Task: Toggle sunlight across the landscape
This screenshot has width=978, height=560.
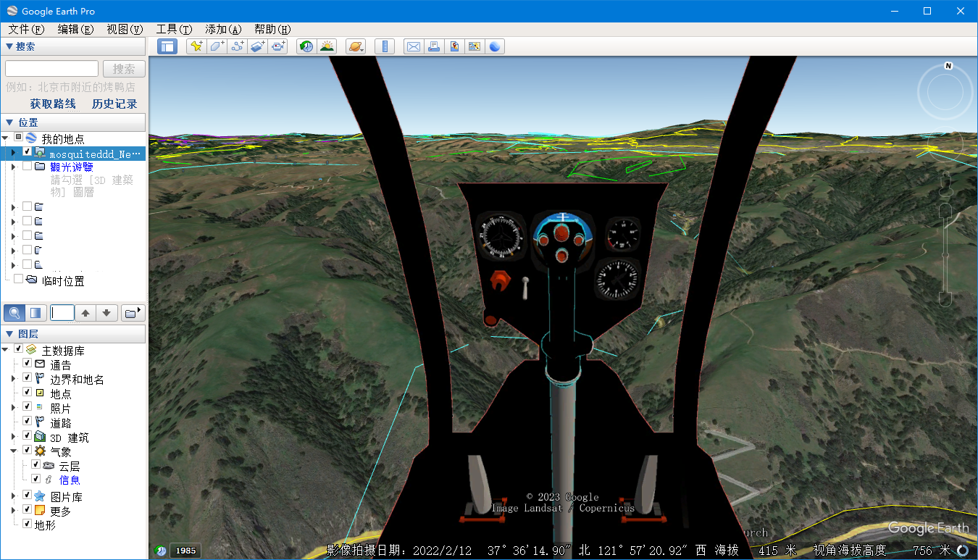Action: click(x=327, y=46)
